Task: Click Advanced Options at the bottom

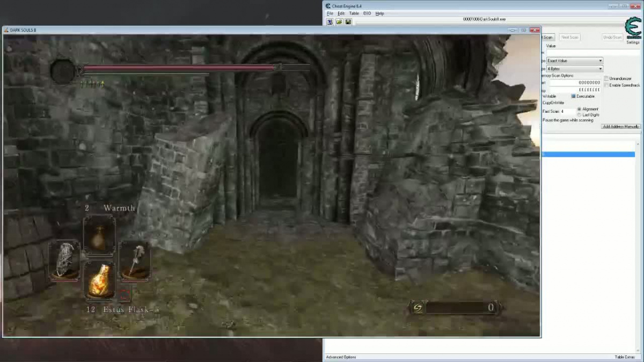Action: (x=341, y=357)
